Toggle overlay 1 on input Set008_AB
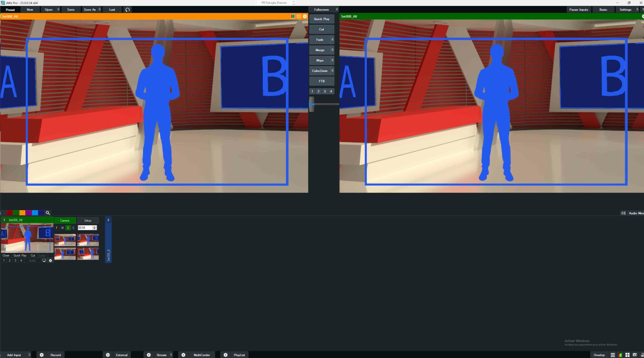 [4, 260]
